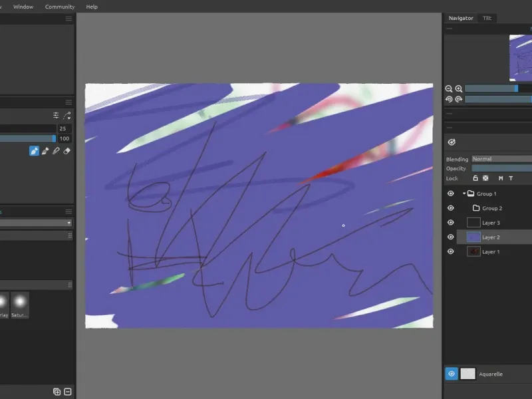Expand the second collapsed panel above Layers

(450, 128)
